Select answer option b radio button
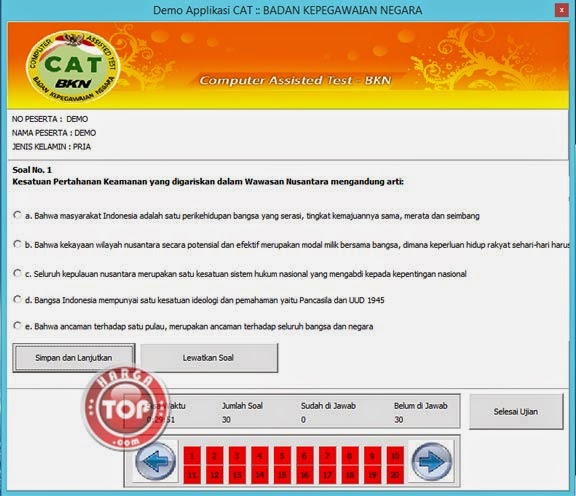The width and height of the screenshot is (576, 496). [x=17, y=244]
